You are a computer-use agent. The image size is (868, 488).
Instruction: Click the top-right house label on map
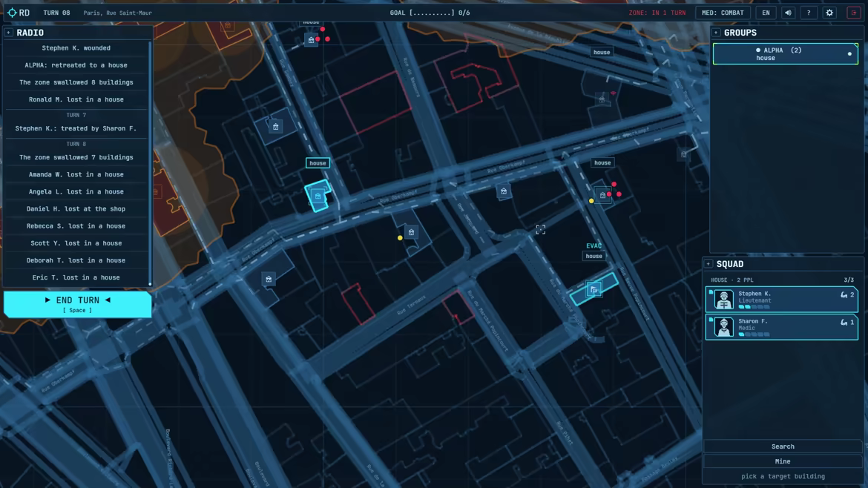[x=602, y=52]
